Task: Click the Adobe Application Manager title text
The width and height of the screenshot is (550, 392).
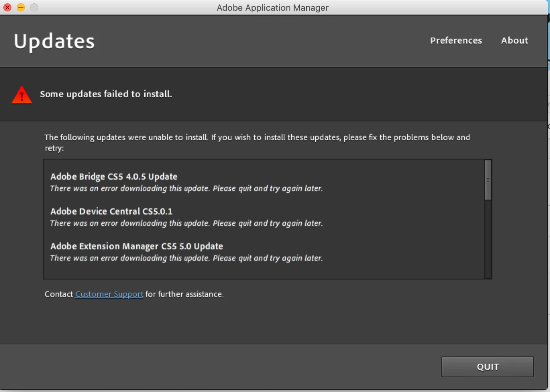Action: click(272, 8)
